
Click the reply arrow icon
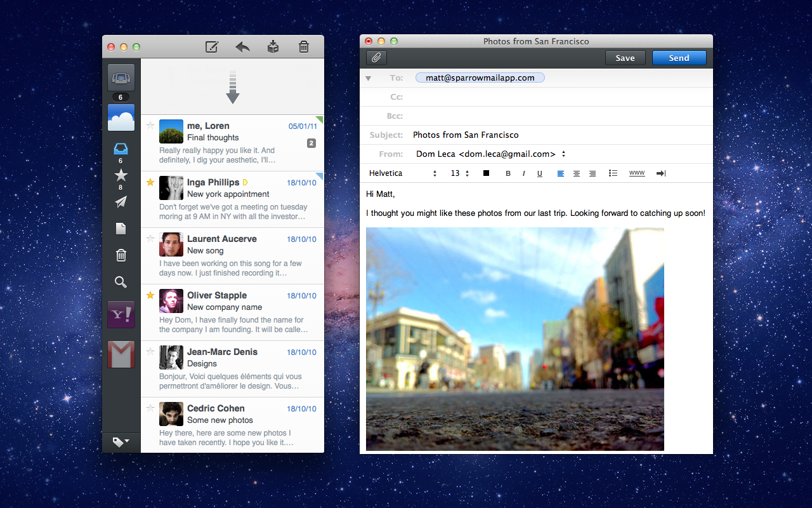tap(242, 47)
